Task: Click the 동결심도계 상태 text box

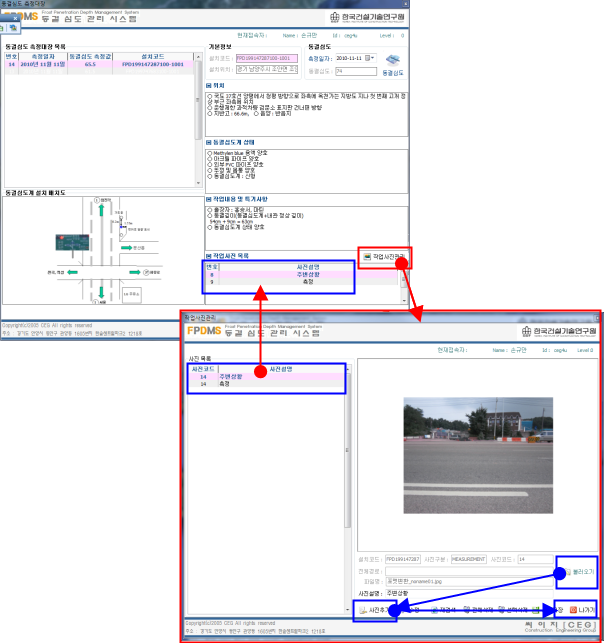Action: tap(306, 171)
